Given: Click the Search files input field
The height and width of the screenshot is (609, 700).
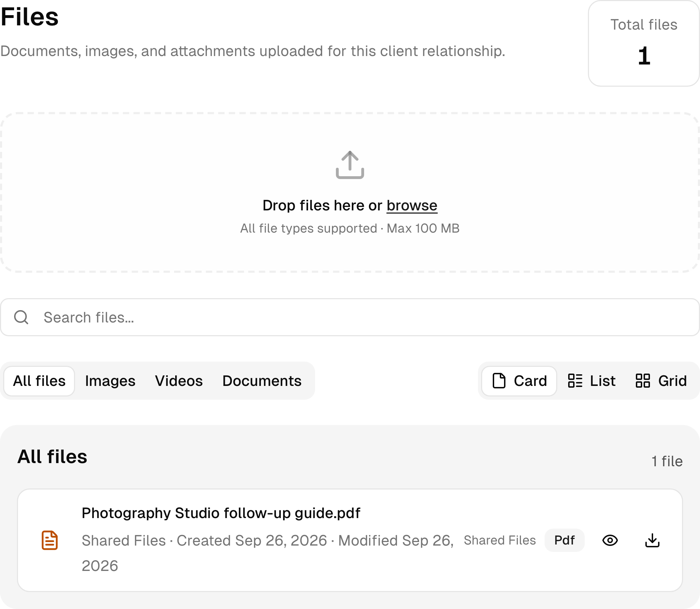Looking at the screenshot, I should pyautogui.click(x=350, y=317).
